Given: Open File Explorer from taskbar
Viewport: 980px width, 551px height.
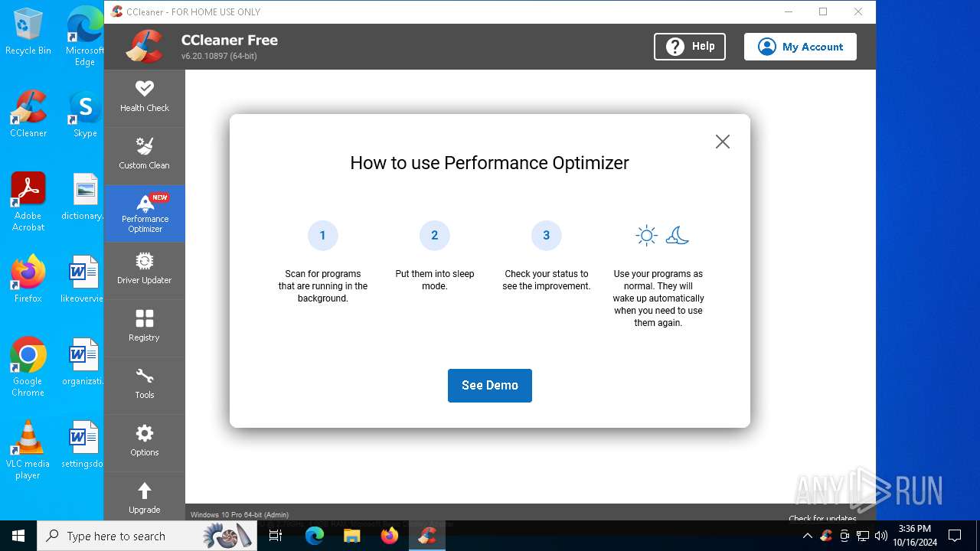Looking at the screenshot, I should pyautogui.click(x=351, y=536).
